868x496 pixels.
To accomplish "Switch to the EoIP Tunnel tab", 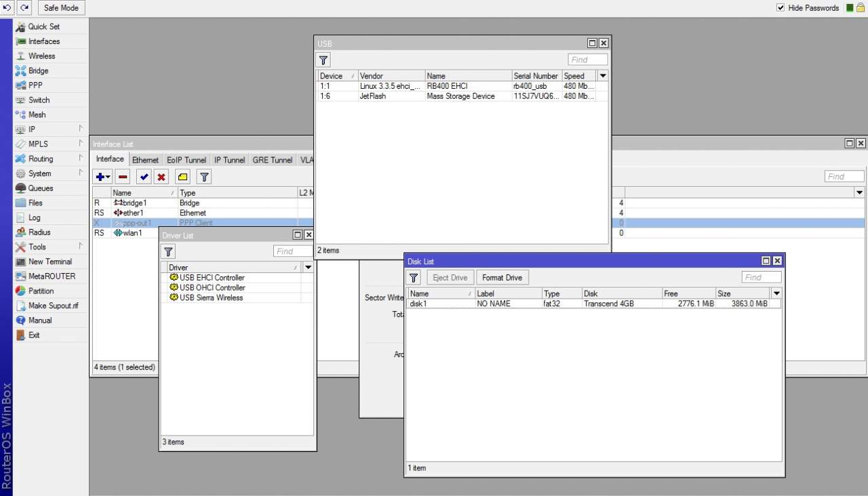I will click(186, 160).
